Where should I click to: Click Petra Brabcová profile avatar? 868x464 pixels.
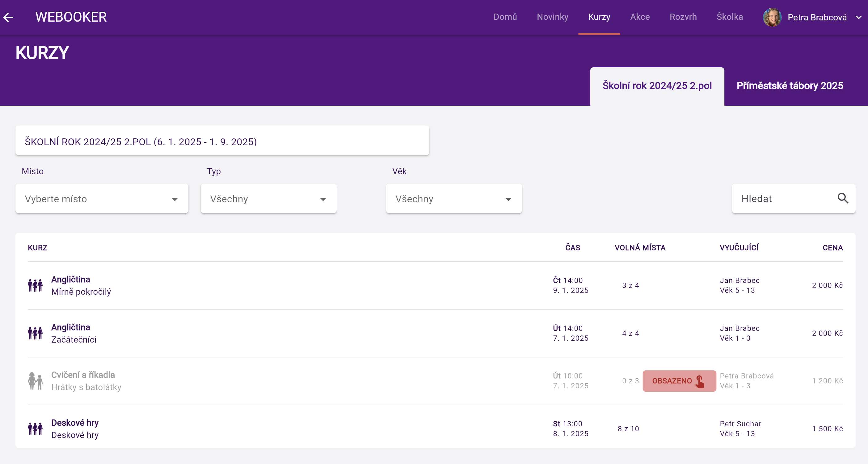point(772,17)
